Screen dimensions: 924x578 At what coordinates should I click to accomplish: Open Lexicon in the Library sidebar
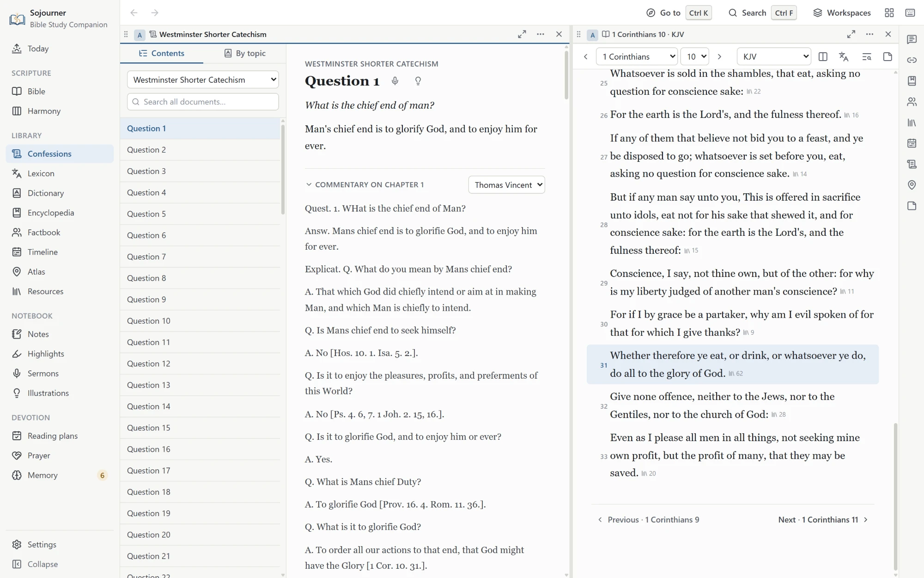[x=41, y=173]
